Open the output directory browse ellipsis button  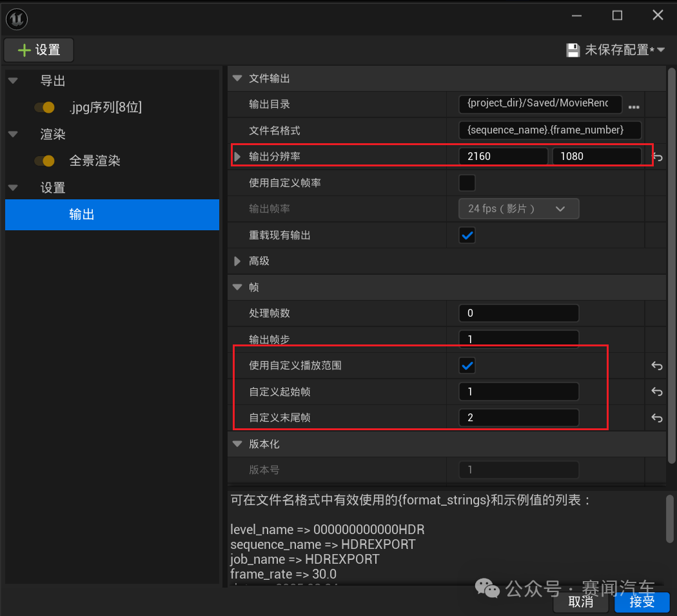point(634,107)
